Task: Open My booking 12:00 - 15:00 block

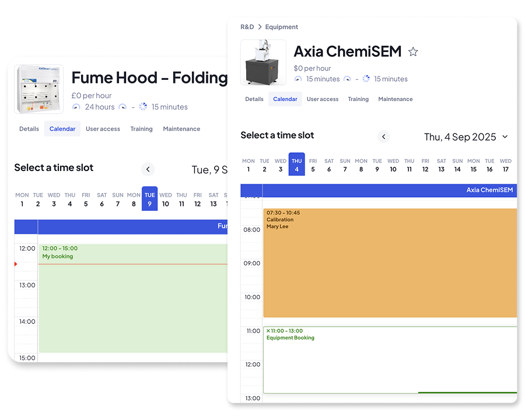Action: pyautogui.click(x=133, y=298)
